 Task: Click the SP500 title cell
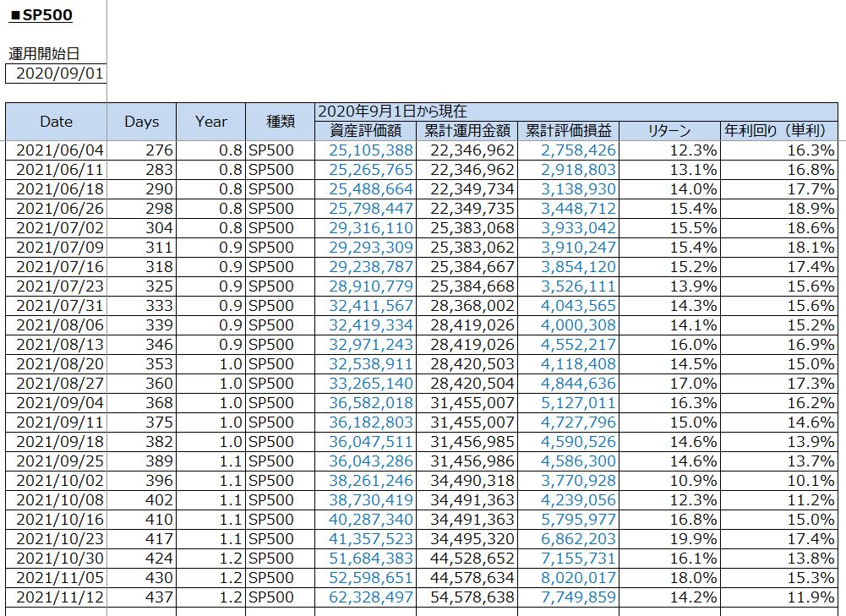pyautogui.click(x=42, y=15)
